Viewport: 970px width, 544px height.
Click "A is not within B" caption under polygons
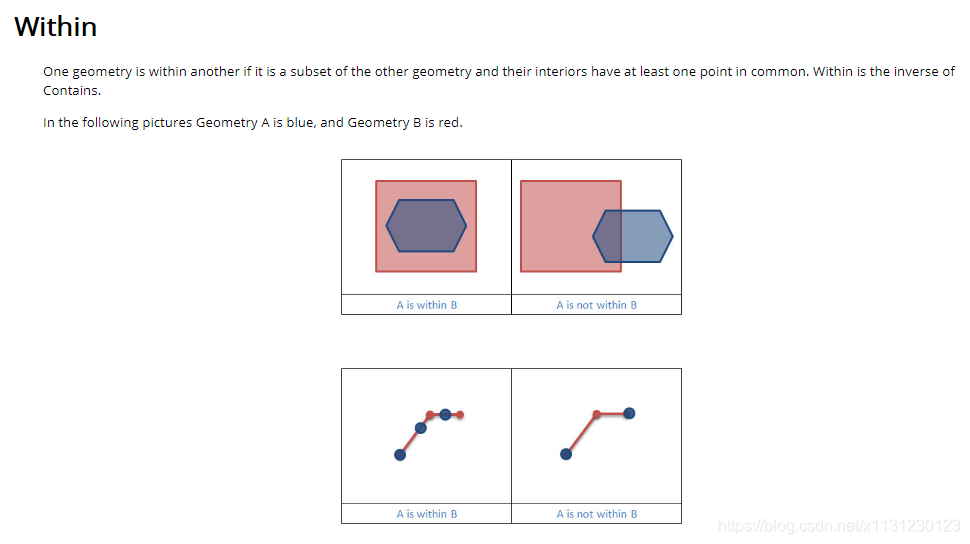[x=596, y=305]
